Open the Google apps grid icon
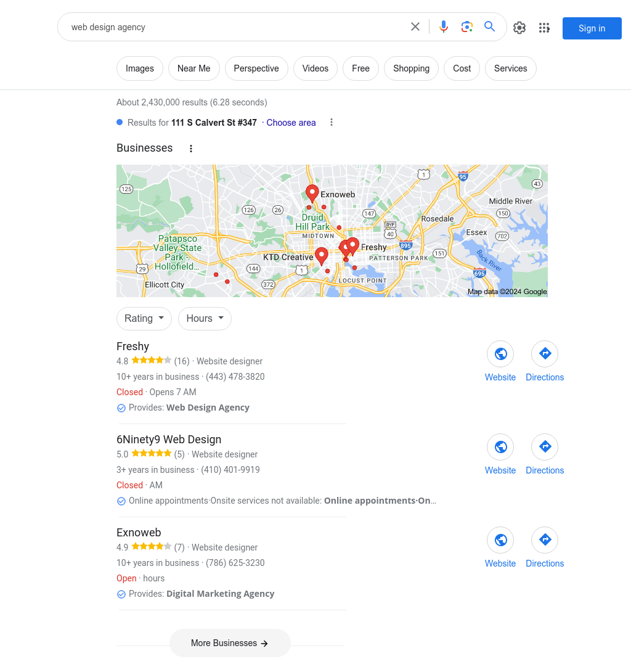 click(544, 28)
